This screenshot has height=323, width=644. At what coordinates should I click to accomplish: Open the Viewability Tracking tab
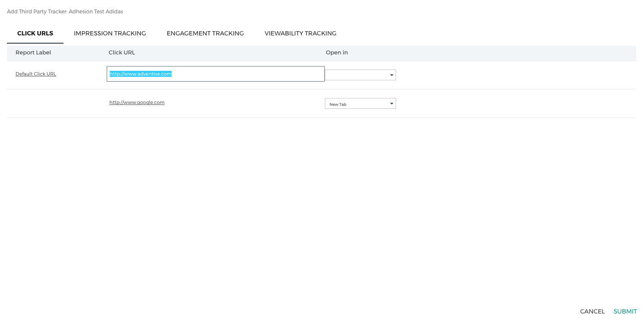click(x=300, y=33)
